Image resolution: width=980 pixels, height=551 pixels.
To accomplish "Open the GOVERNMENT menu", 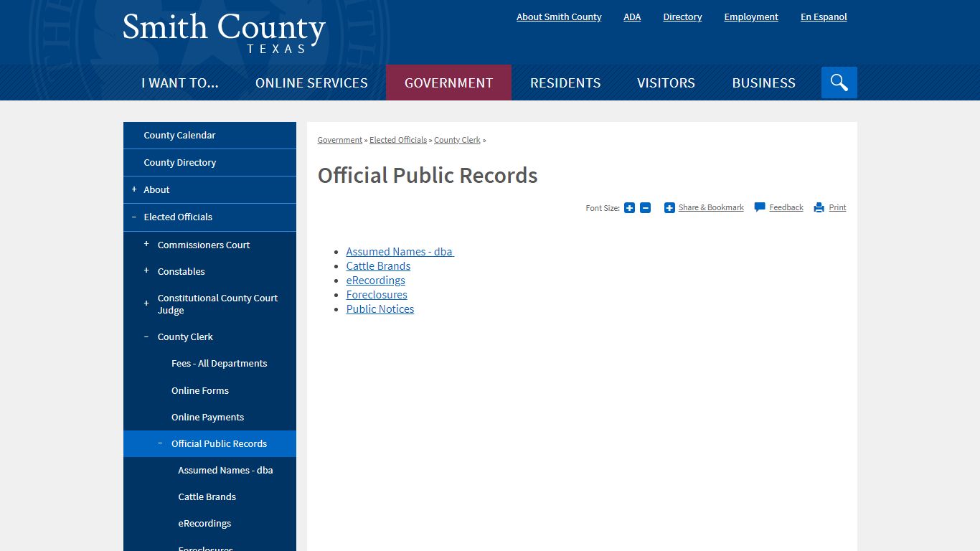I will pos(448,83).
